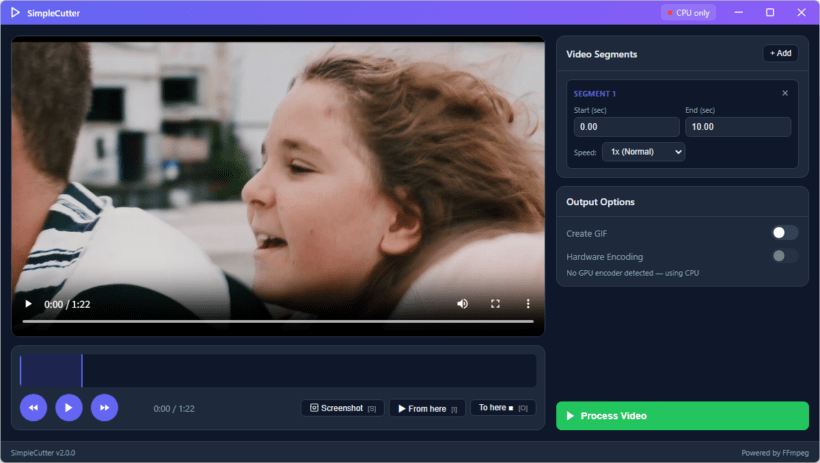Click the rewind button below the timeline
This screenshot has height=463, width=820.
tap(33, 407)
